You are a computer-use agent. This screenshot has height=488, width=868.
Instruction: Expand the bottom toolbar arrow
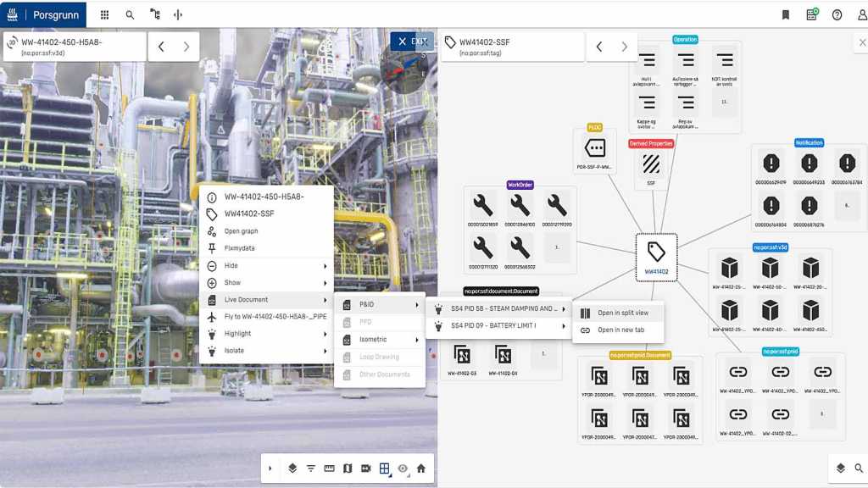pos(270,469)
